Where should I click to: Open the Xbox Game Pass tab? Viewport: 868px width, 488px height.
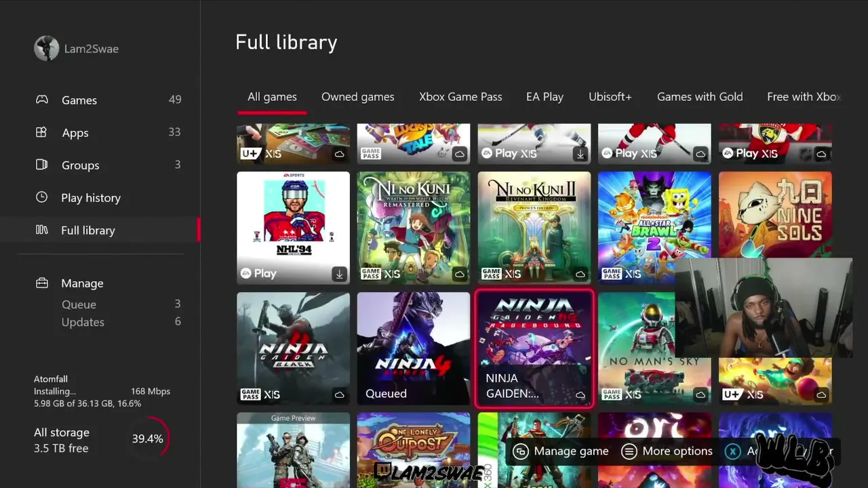[460, 97]
